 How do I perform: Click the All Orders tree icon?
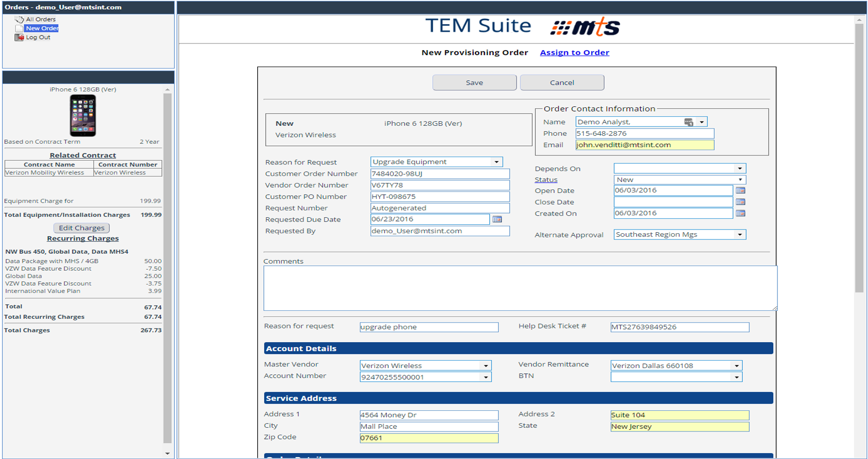[x=20, y=19]
